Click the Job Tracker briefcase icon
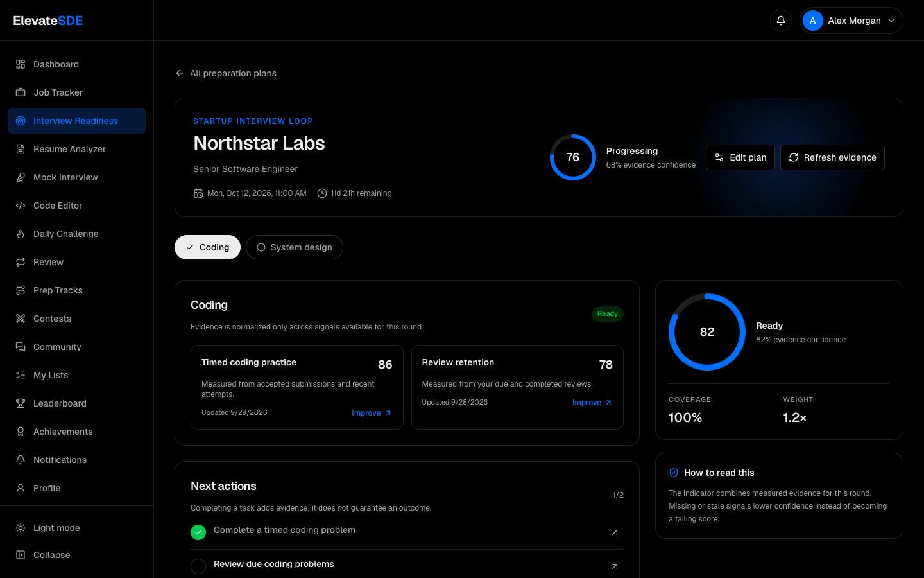Viewport: 924px width, 578px height. point(21,92)
